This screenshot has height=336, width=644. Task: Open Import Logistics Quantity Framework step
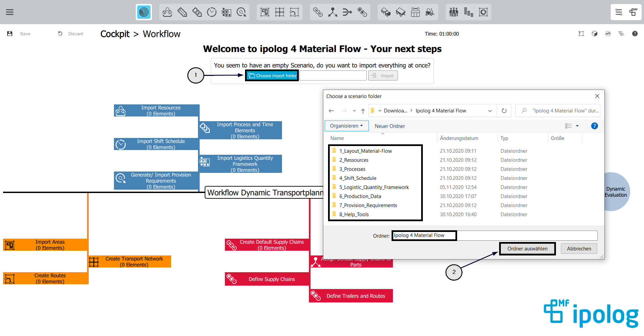click(x=241, y=164)
